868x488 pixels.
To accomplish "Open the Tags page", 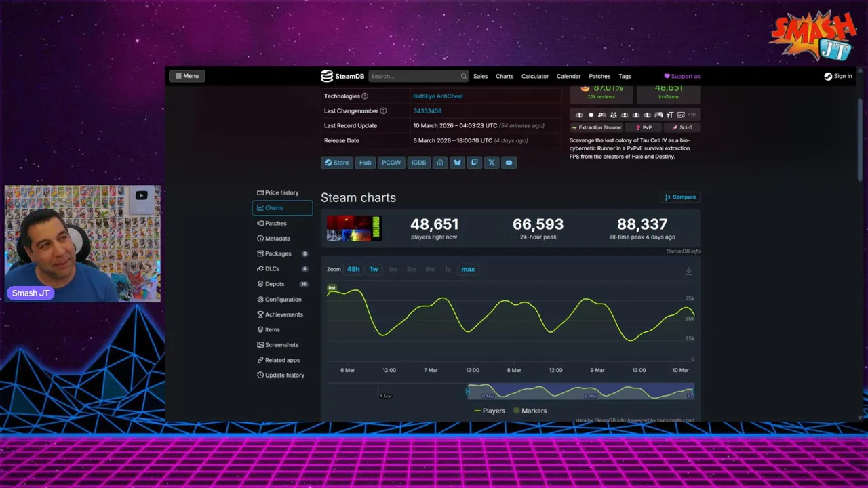I will click(x=625, y=76).
